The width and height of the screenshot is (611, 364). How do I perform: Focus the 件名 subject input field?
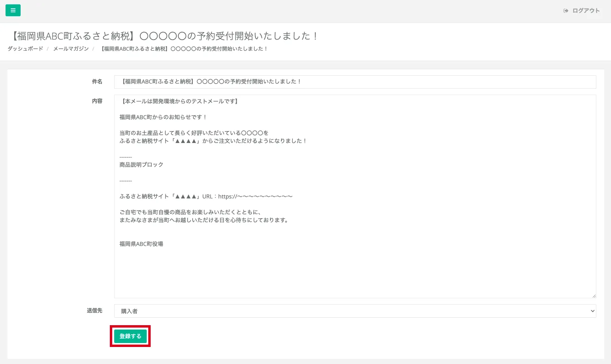354,82
